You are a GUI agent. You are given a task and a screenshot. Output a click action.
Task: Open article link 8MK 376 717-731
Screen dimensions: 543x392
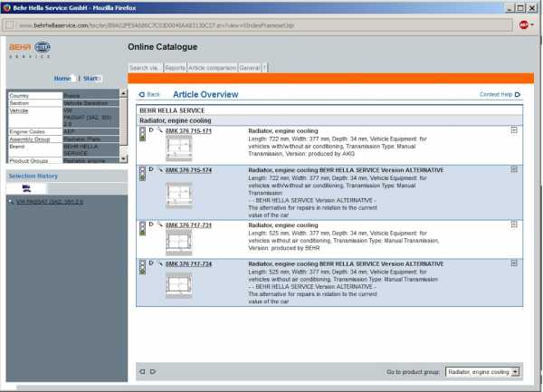[188, 225]
